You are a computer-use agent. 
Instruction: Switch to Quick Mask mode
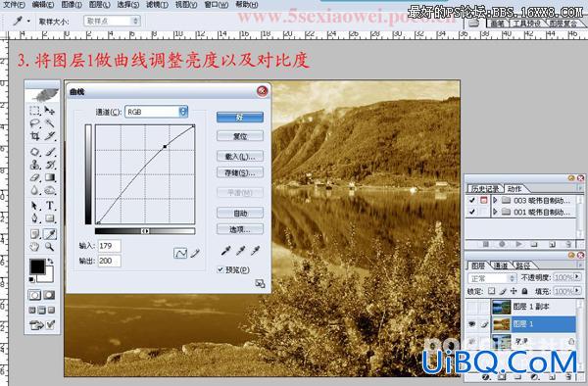coord(49,295)
